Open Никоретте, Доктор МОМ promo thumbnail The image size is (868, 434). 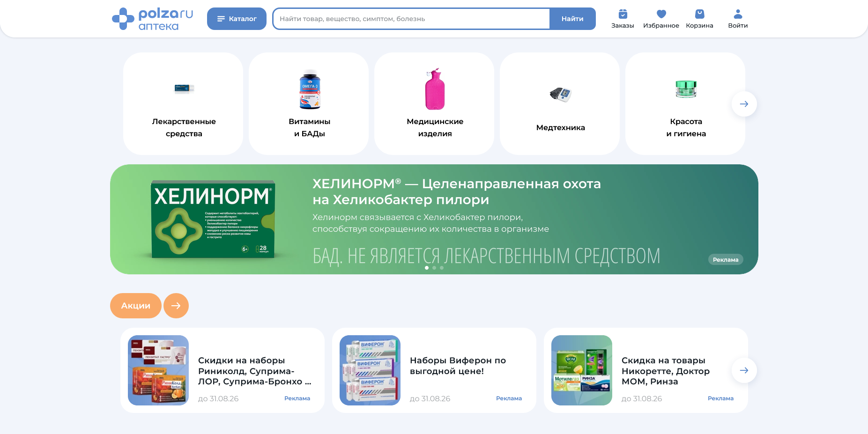(582, 370)
